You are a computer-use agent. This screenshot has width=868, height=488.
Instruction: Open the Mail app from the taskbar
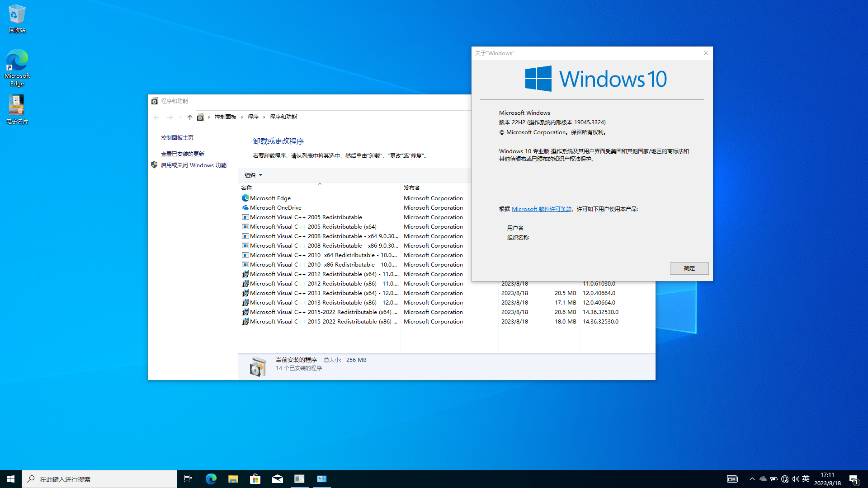277,479
